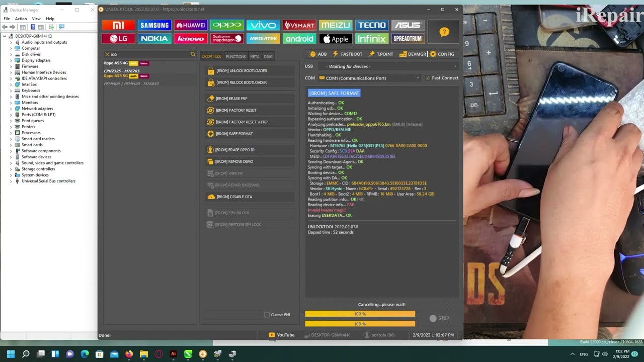Select the Nokia brand logo

click(154, 39)
